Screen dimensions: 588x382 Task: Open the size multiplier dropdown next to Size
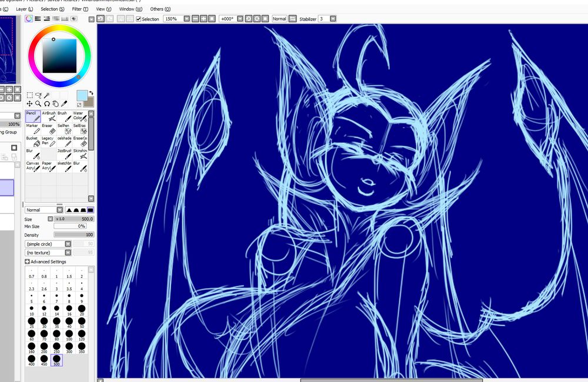pos(50,219)
